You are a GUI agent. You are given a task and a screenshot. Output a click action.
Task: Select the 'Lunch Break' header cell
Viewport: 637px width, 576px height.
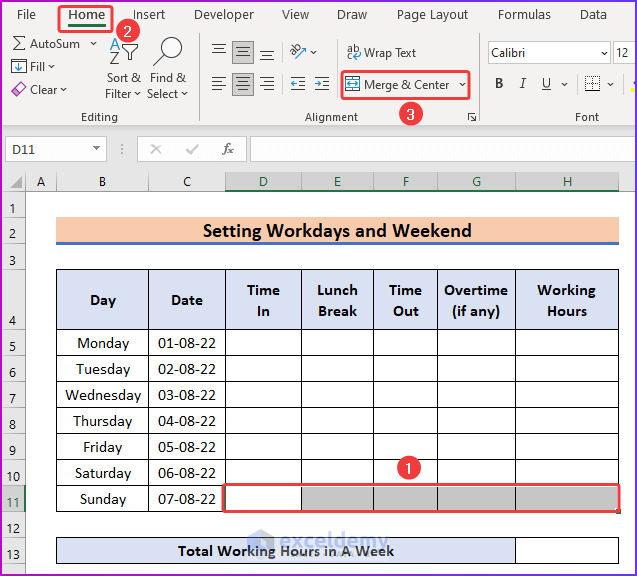337,300
